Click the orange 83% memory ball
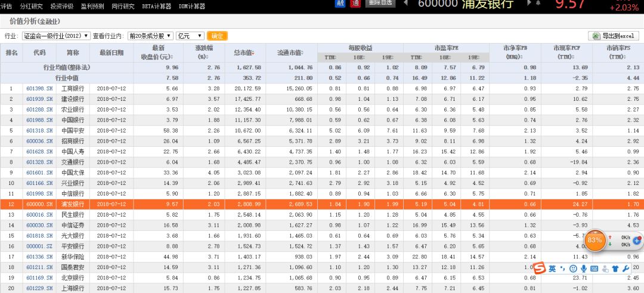Screen dimensions: 644x293 [x=595, y=240]
